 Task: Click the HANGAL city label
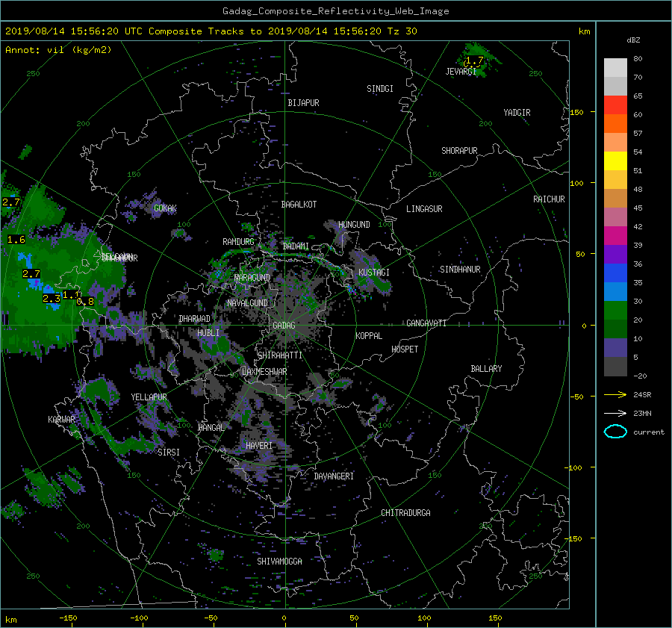tap(211, 428)
